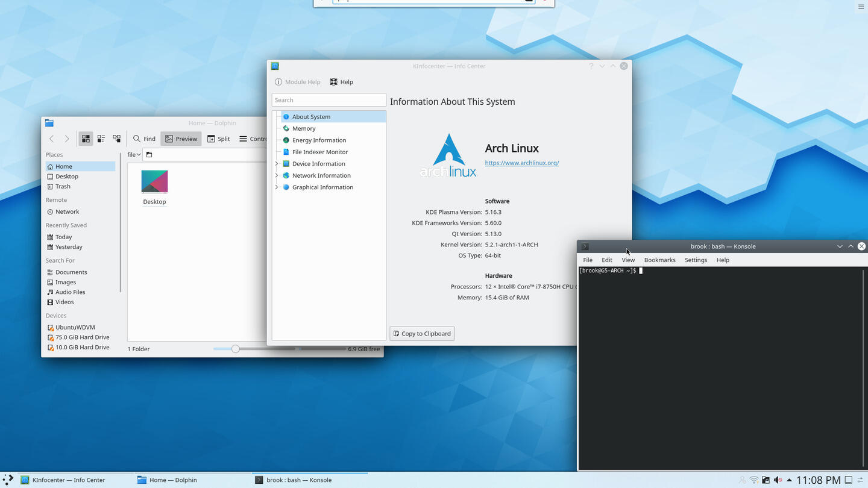Open Dolphin Control menu

[252, 139]
